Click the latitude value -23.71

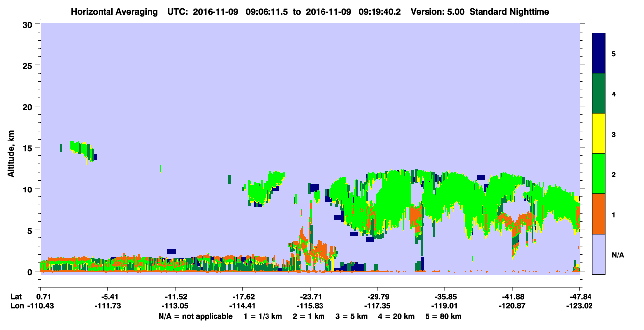point(310,297)
